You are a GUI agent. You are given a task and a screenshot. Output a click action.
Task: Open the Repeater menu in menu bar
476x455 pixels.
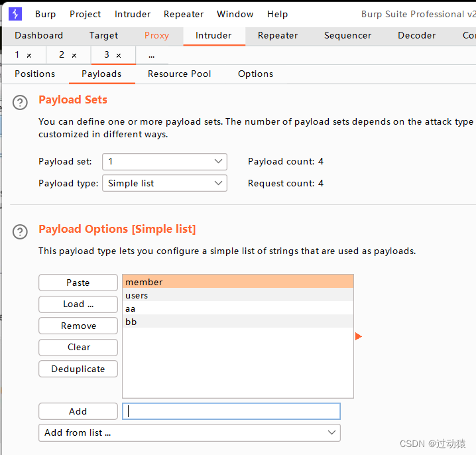184,14
